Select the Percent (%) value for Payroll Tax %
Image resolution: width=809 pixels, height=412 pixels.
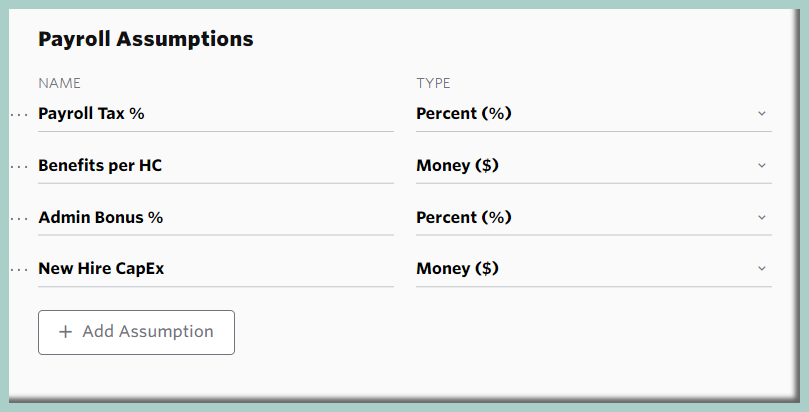tap(464, 114)
